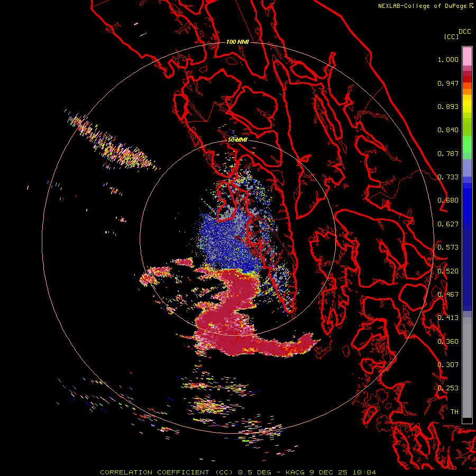Click the 10:04 timestamp text
The image size is (476, 476).
tap(364, 472)
